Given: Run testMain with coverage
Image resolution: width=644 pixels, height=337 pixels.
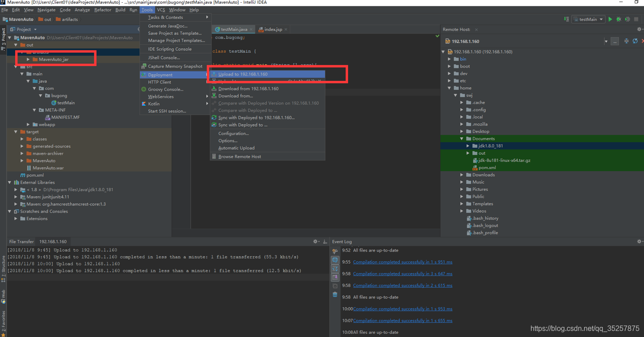Looking at the screenshot, I should [x=627, y=19].
